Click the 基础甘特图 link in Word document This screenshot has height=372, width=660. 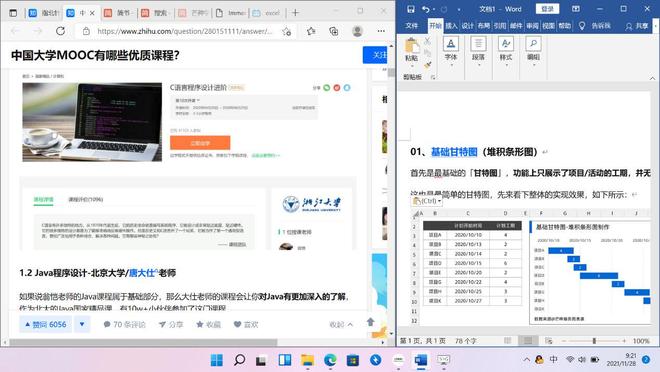(x=454, y=152)
